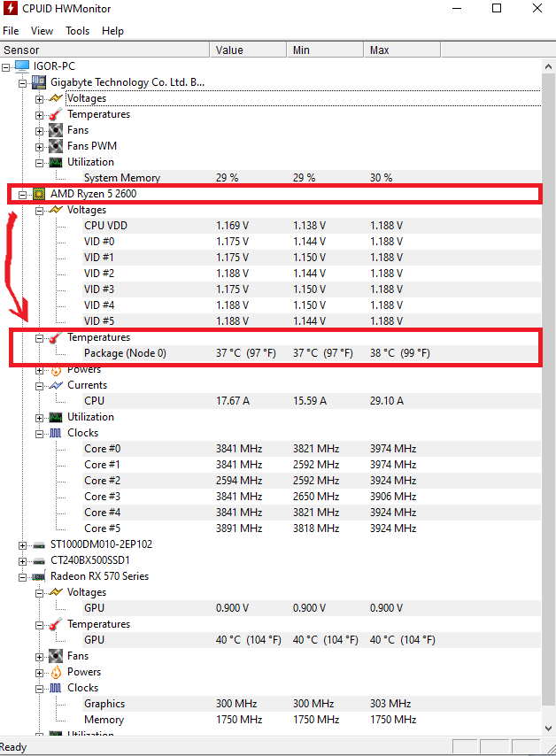The width and height of the screenshot is (556, 756).
Task: Click the Ryzen Temperatures thermometer icon
Action: click(56, 337)
